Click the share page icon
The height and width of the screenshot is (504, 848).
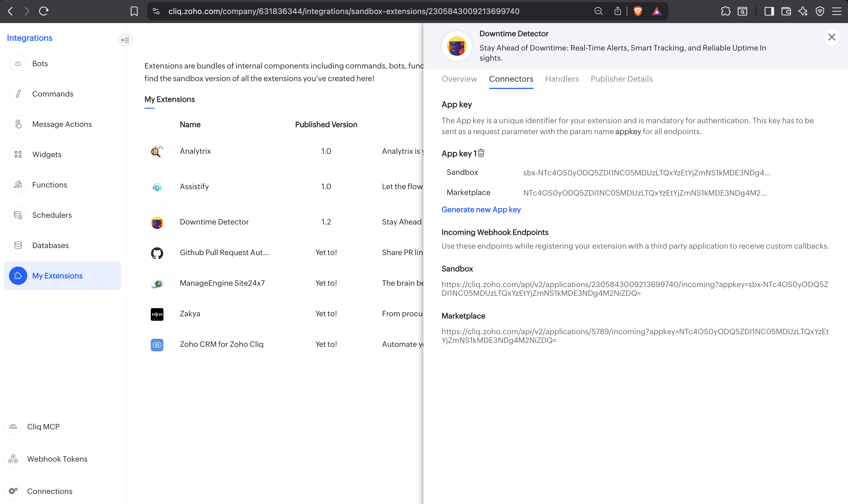618,11
